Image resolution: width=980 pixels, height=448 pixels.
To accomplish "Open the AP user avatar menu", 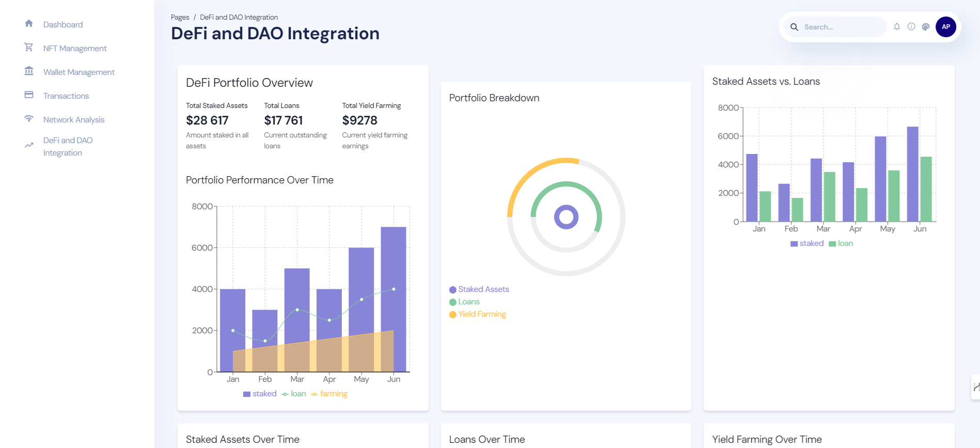I will [945, 27].
